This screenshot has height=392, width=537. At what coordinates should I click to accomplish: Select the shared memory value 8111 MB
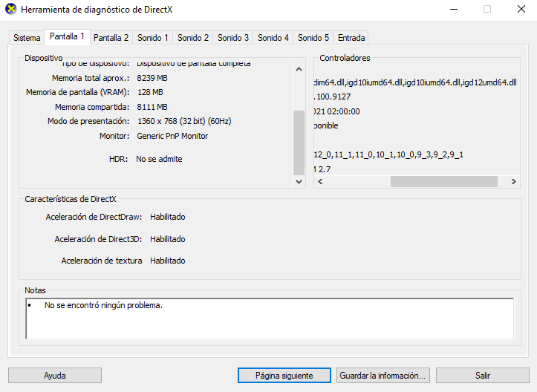(x=152, y=107)
